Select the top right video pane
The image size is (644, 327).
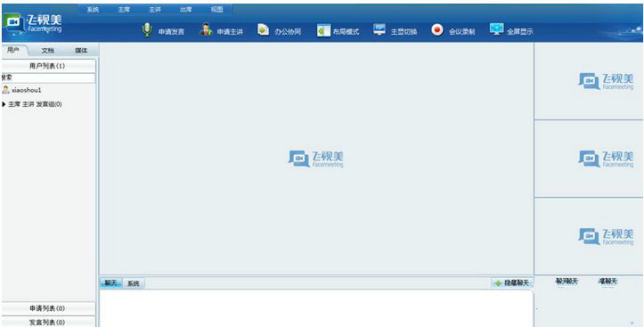pos(589,81)
